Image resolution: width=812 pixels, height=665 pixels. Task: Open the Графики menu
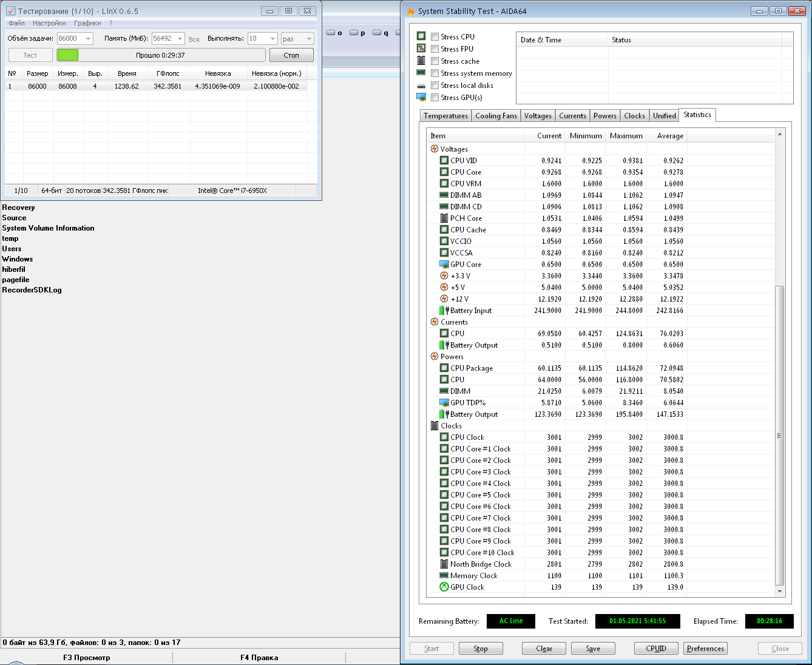tap(88, 23)
